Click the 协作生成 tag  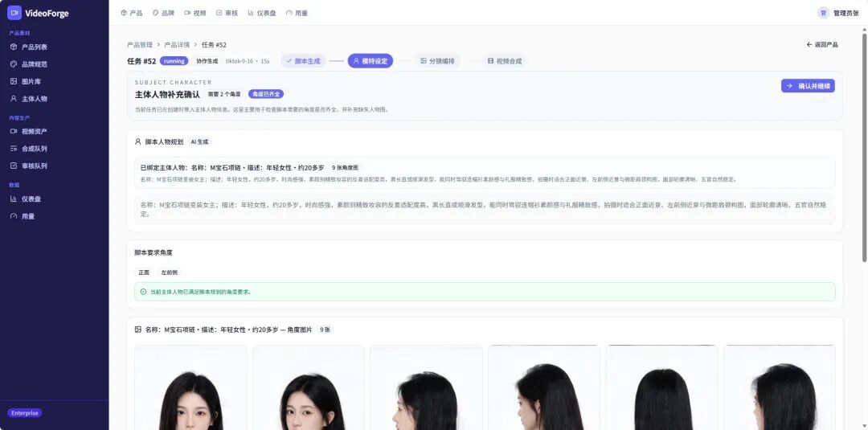pyautogui.click(x=207, y=61)
